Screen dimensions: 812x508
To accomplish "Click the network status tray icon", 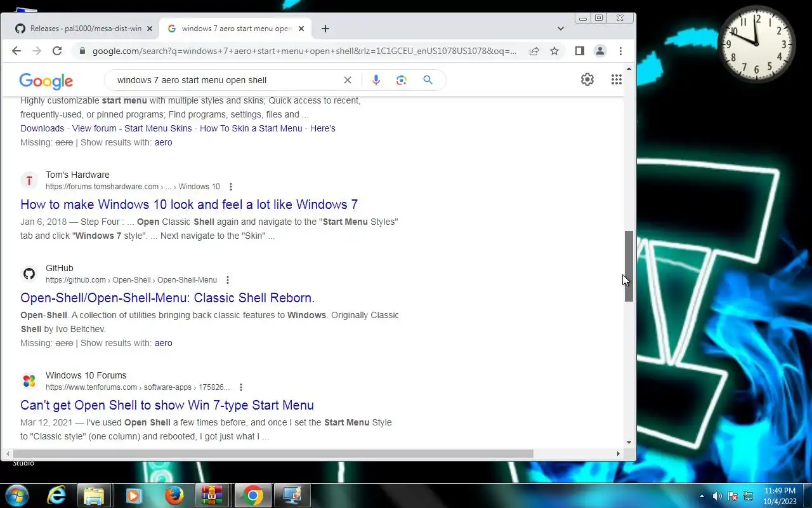I will click(x=748, y=496).
